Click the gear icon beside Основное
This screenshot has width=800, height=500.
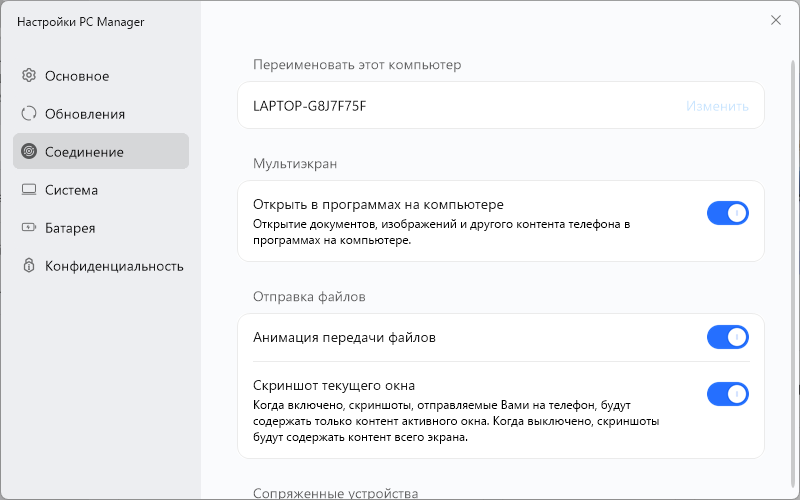tap(29, 76)
